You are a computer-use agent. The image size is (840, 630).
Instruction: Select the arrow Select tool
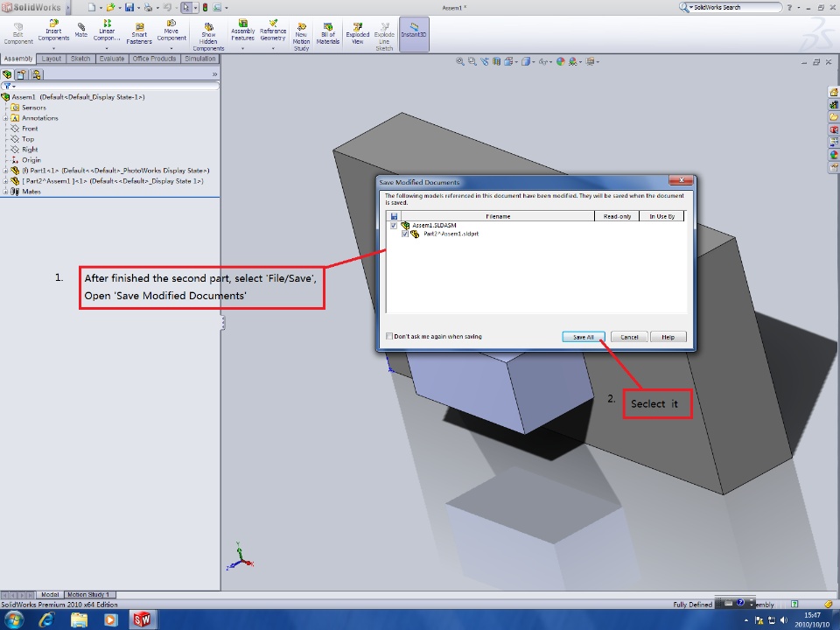(x=185, y=8)
